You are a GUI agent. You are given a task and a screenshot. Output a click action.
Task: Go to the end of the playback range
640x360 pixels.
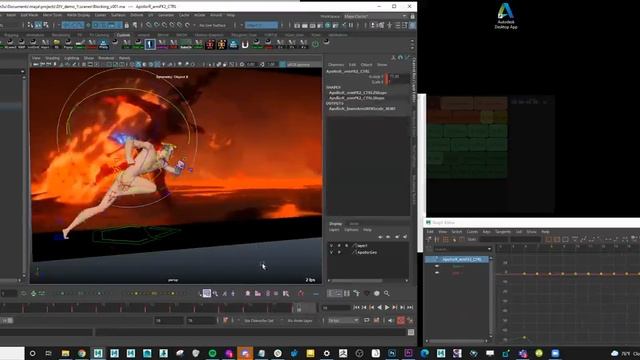(410, 307)
